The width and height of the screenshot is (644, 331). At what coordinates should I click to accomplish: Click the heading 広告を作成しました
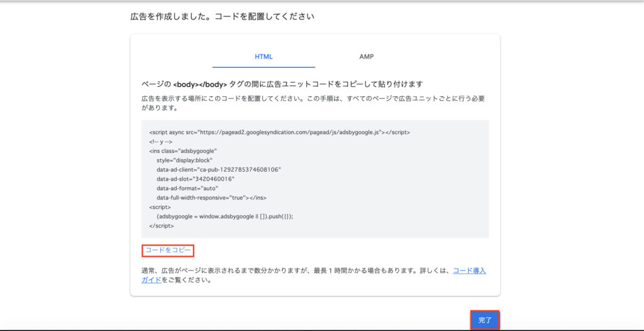pos(222,17)
